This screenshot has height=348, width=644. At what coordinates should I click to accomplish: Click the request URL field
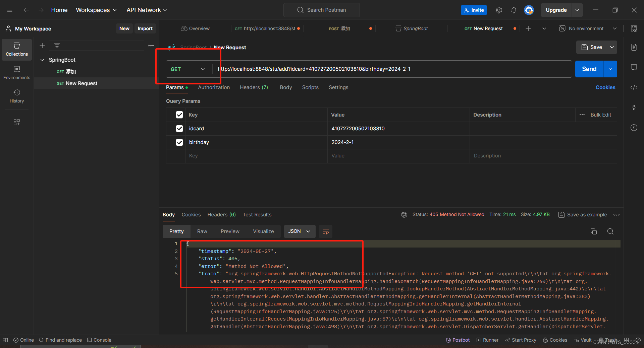392,69
